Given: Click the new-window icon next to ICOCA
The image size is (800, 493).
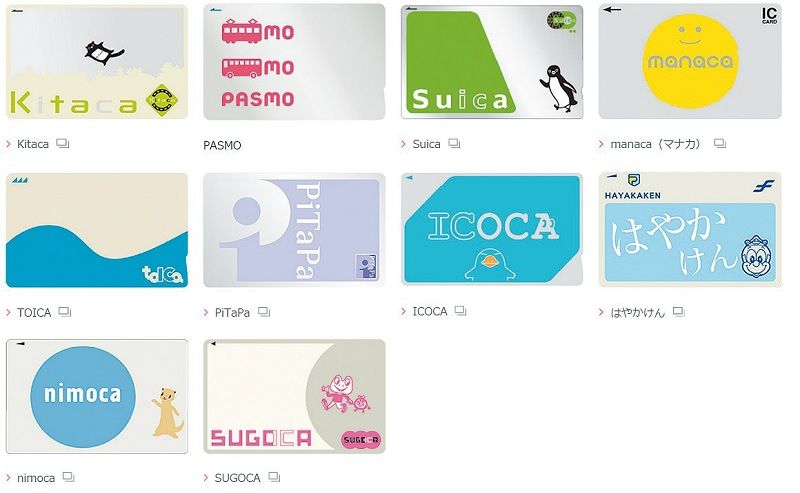Looking at the screenshot, I should click(460, 311).
